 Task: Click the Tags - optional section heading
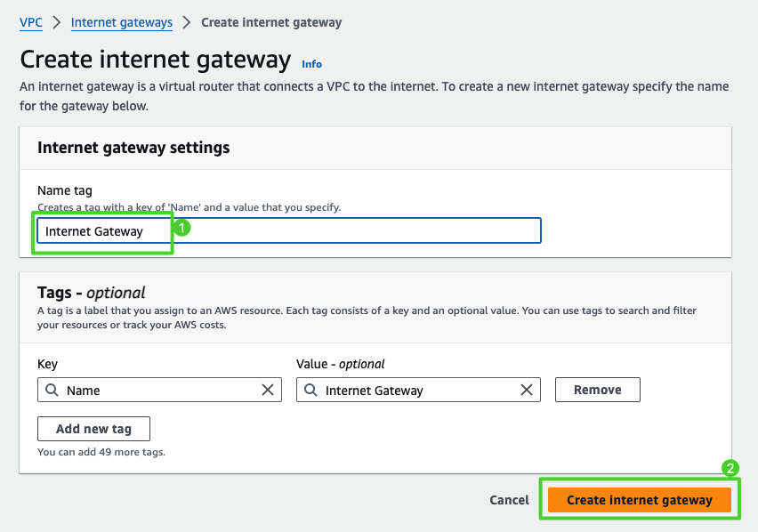pyautogui.click(x=91, y=293)
